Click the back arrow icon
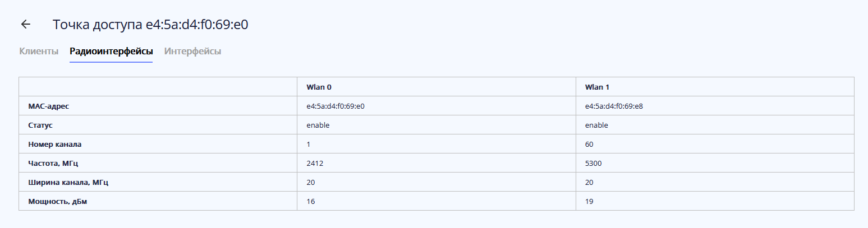This screenshot has height=228, width=868. click(25, 24)
